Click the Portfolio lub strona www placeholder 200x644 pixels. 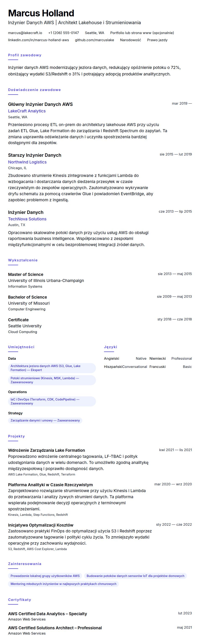[142, 33]
